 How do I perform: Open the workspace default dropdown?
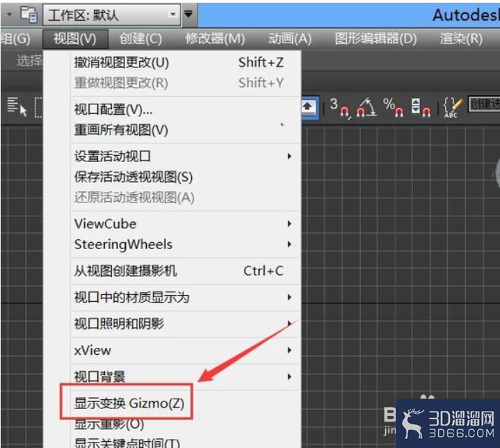(x=111, y=15)
